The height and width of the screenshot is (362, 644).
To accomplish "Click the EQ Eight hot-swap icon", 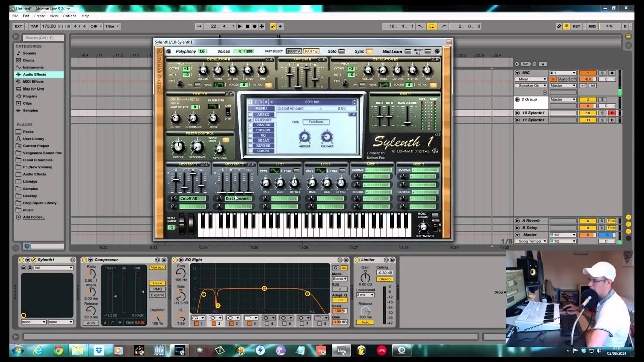I will pos(340,260).
